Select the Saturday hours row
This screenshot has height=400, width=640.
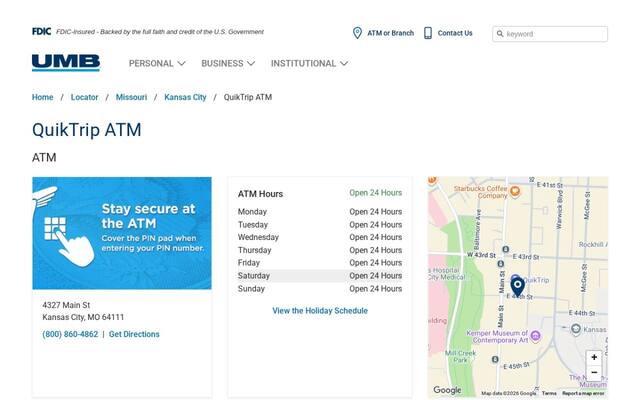(320, 276)
